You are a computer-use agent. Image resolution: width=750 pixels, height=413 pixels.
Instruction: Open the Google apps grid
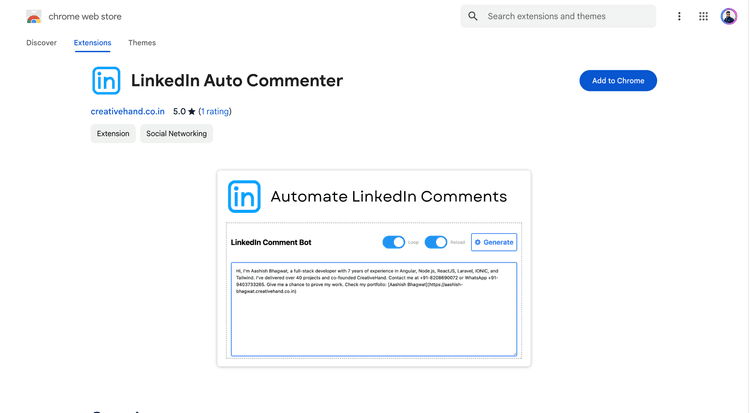(703, 17)
